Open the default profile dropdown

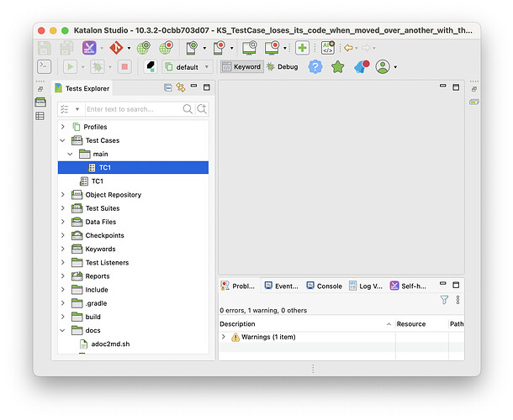[188, 67]
